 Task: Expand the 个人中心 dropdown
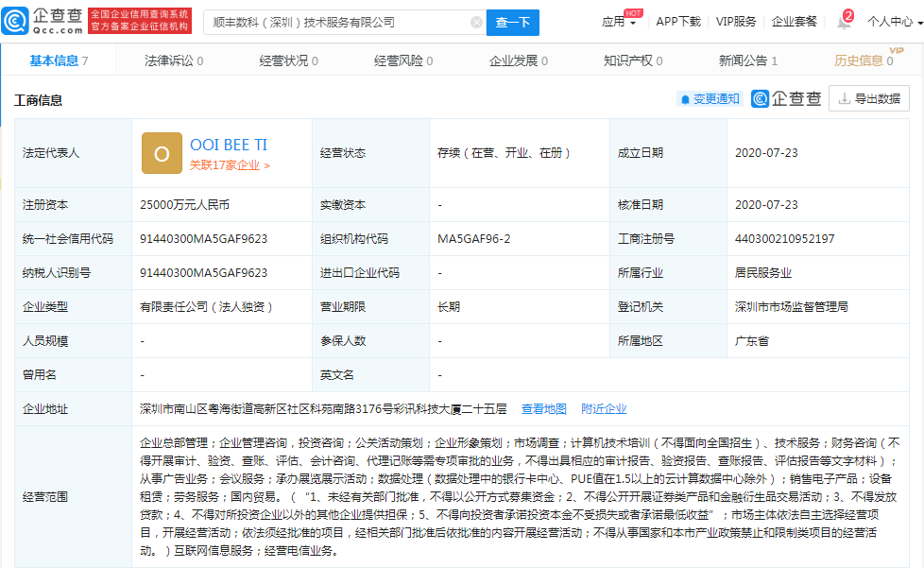click(895, 22)
